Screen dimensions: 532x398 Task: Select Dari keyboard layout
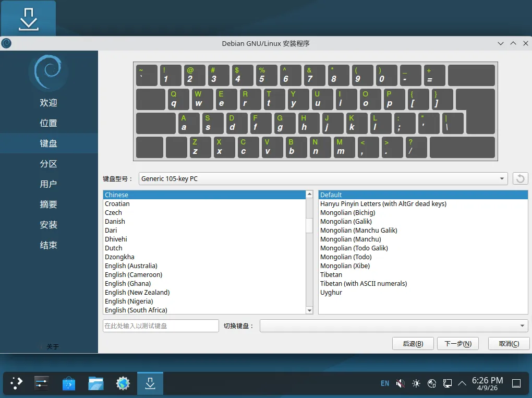tap(204, 230)
